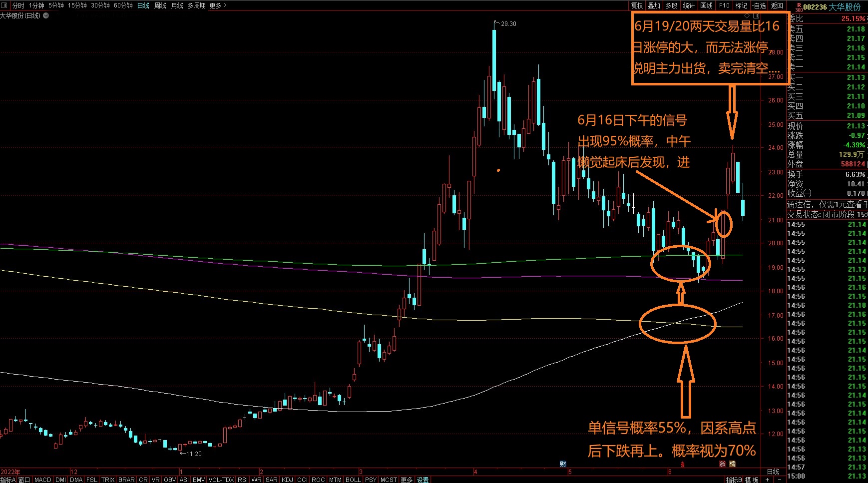Select the 日线 daily chart tab
Image resolution: width=868 pixels, height=483 pixels.
tap(143, 5)
